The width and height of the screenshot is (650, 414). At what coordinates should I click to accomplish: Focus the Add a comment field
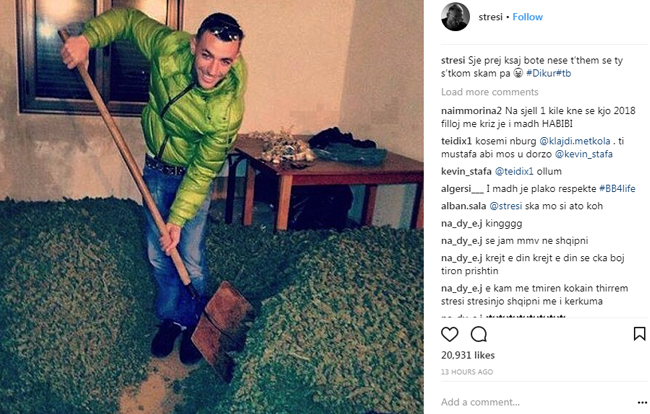point(537,402)
